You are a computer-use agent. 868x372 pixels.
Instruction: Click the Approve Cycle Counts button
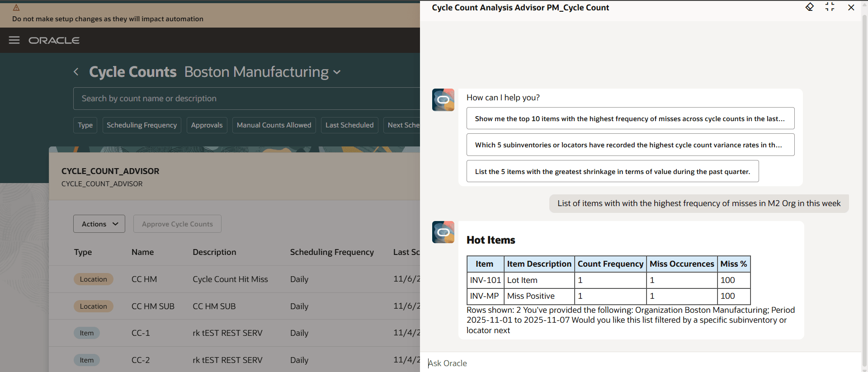click(x=177, y=224)
